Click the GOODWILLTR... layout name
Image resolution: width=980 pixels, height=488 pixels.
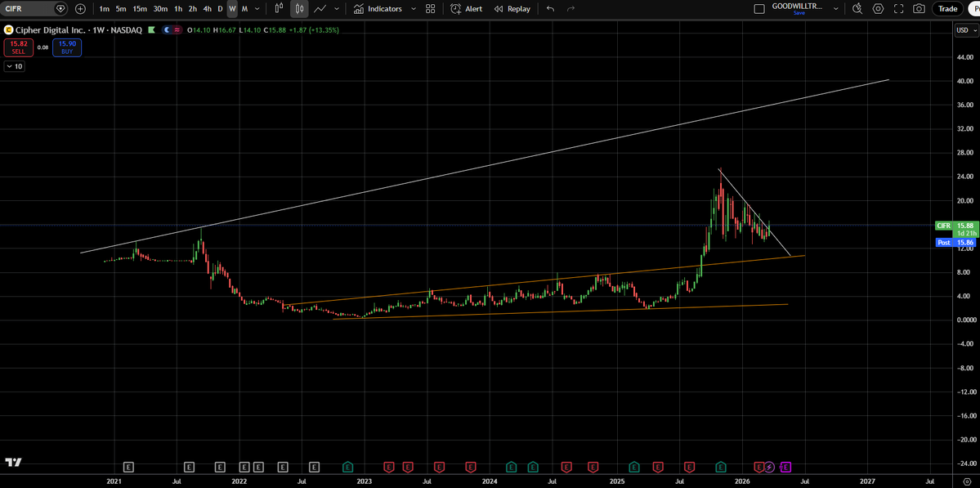799,6
